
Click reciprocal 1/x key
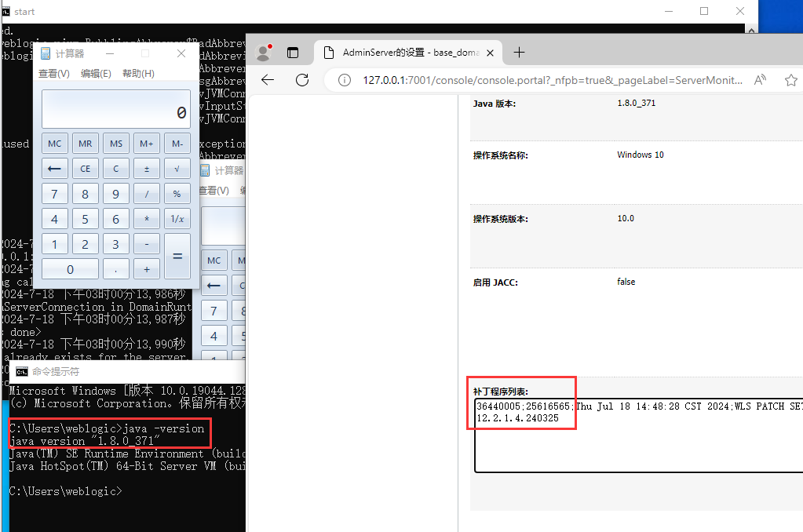[x=177, y=219]
